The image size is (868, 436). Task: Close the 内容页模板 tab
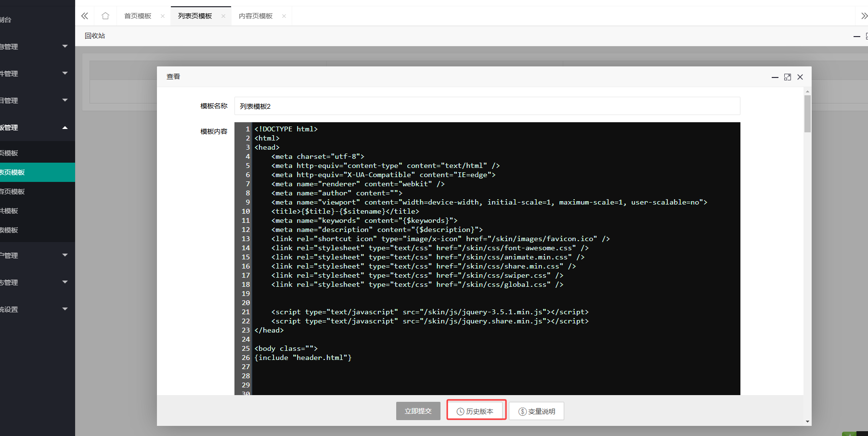click(284, 16)
